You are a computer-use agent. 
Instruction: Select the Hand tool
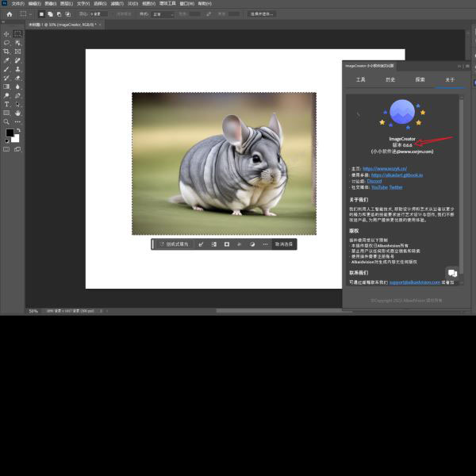tap(17, 113)
